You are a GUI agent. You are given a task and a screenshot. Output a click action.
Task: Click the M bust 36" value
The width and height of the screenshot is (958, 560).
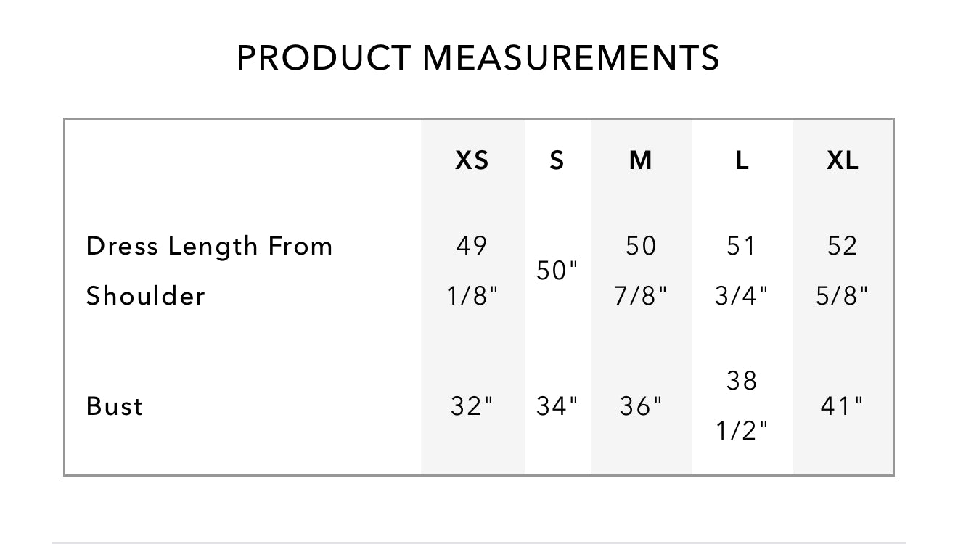point(641,405)
